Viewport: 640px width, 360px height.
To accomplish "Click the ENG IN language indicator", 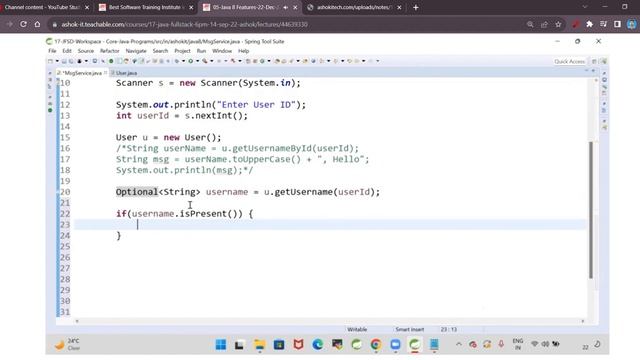I will click(518, 344).
